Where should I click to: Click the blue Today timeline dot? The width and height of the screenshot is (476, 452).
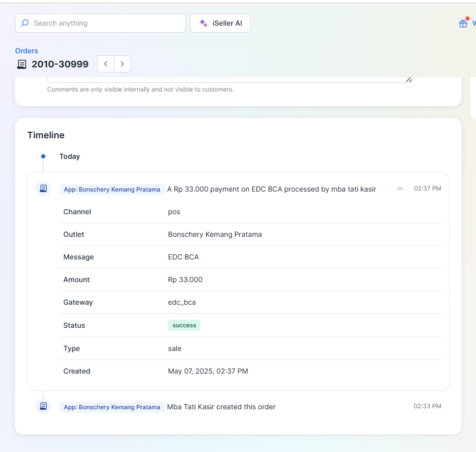pos(43,156)
